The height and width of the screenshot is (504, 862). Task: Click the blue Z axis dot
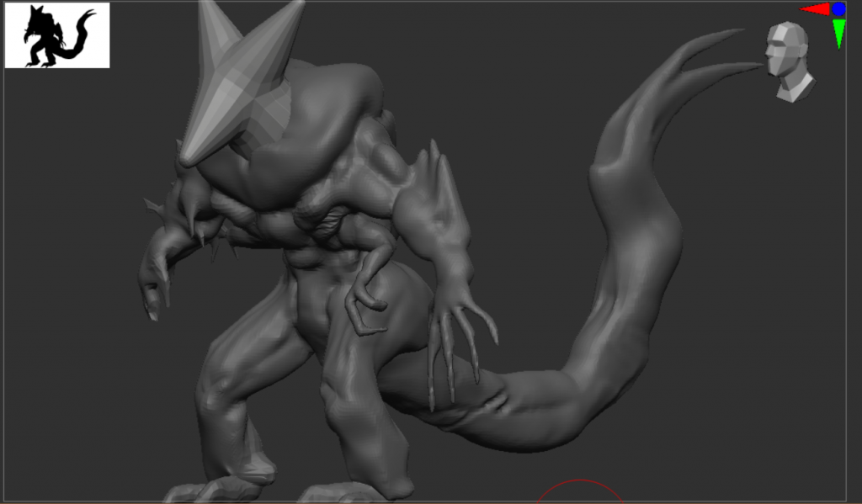[839, 8]
